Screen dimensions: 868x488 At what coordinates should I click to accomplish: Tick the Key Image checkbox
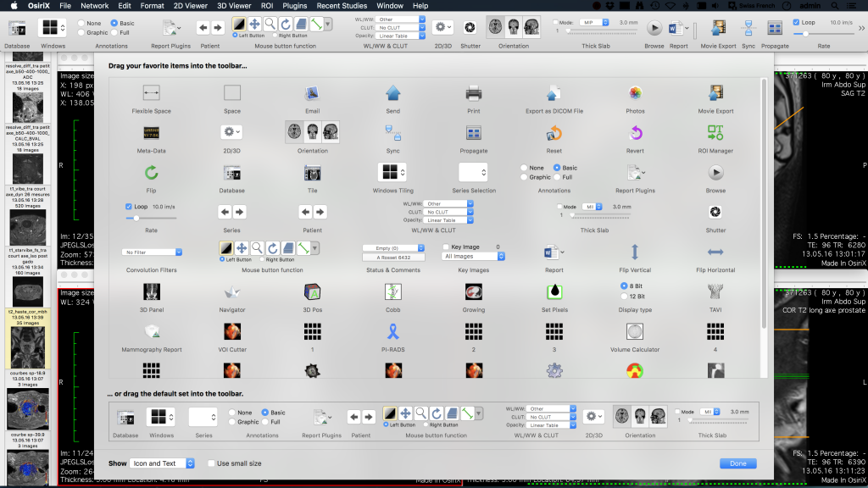click(x=447, y=247)
